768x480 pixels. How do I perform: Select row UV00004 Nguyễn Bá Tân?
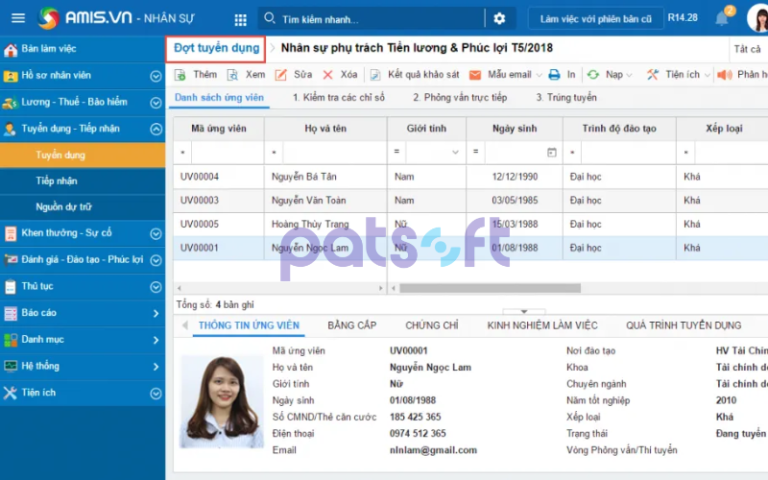pyautogui.click(x=470, y=176)
